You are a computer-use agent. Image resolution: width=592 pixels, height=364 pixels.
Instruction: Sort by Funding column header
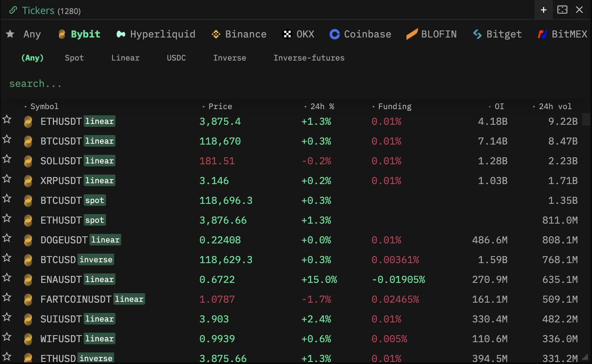[x=394, y=107]
